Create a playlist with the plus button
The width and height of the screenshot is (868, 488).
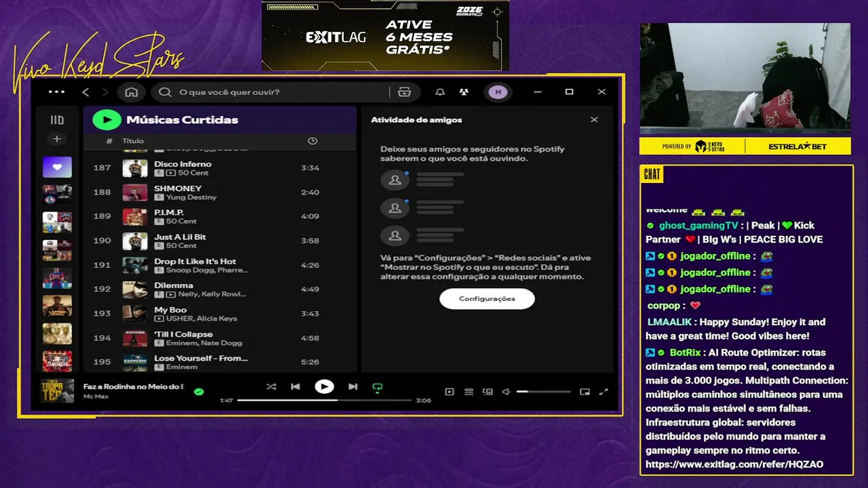(57, 139)
